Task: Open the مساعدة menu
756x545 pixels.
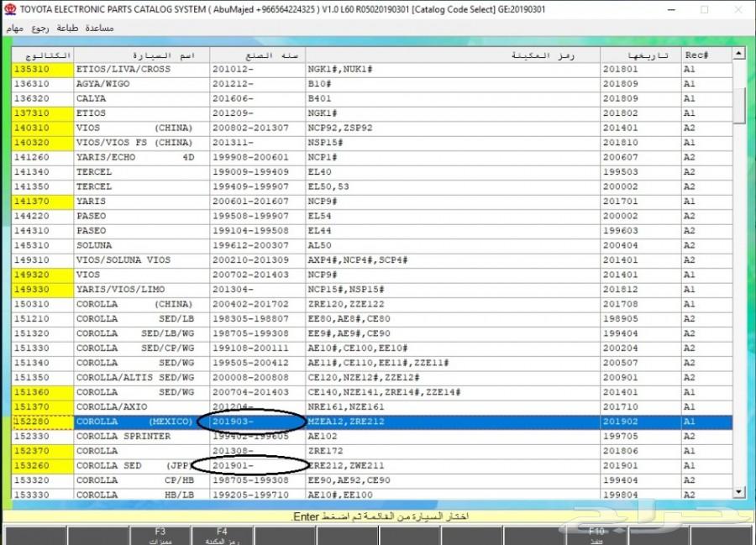Action: 99,29
